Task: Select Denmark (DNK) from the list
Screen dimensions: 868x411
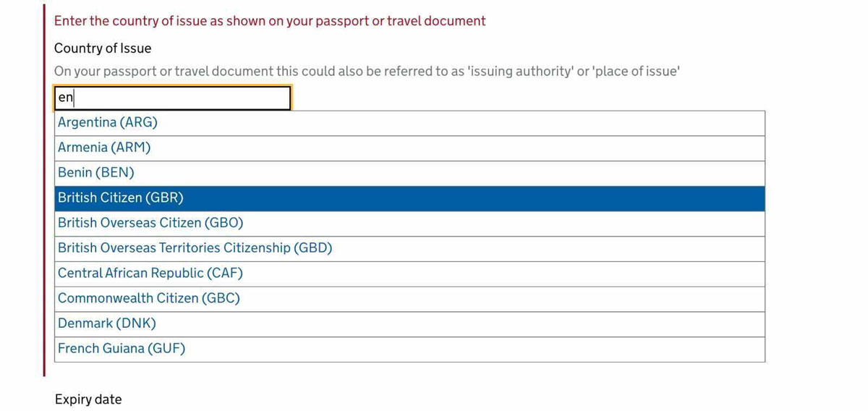Action: [x=107, y=323]
